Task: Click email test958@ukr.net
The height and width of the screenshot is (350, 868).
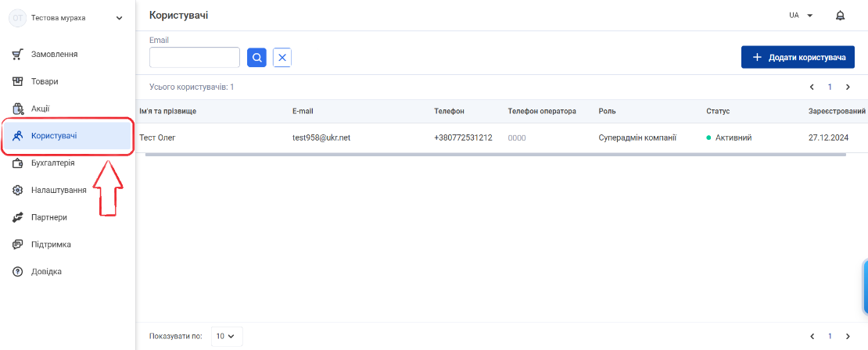Action: [321, 137]
